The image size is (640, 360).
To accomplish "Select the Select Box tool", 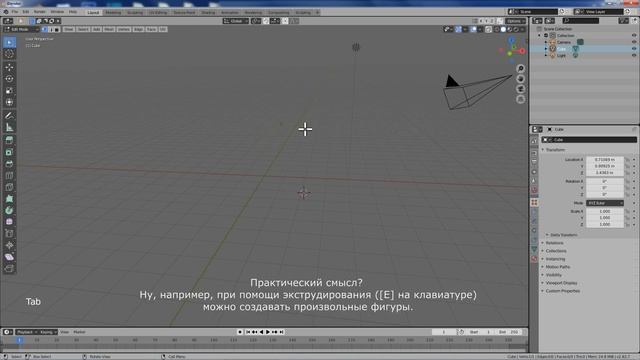I will point(9,42).
